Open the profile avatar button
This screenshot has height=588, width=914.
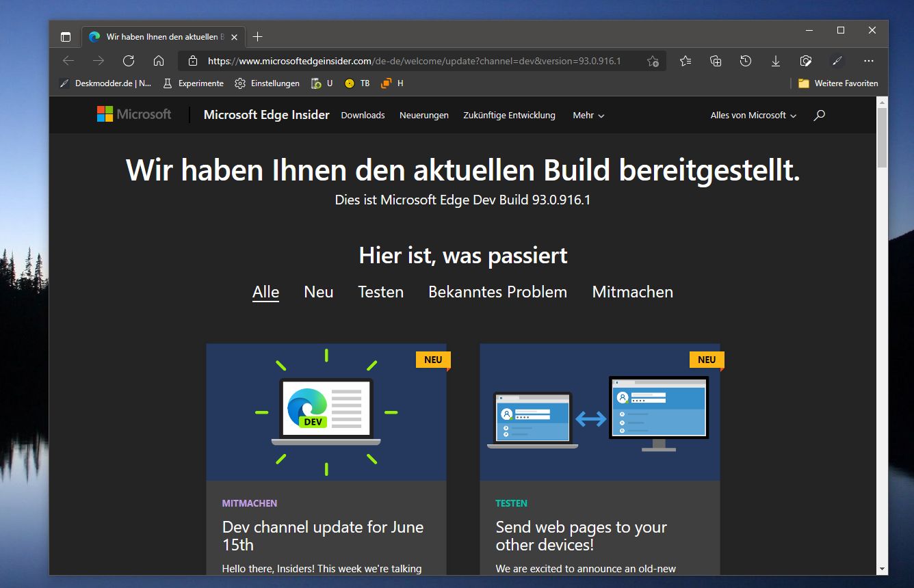pyautogui.click(x=837, y=61)
